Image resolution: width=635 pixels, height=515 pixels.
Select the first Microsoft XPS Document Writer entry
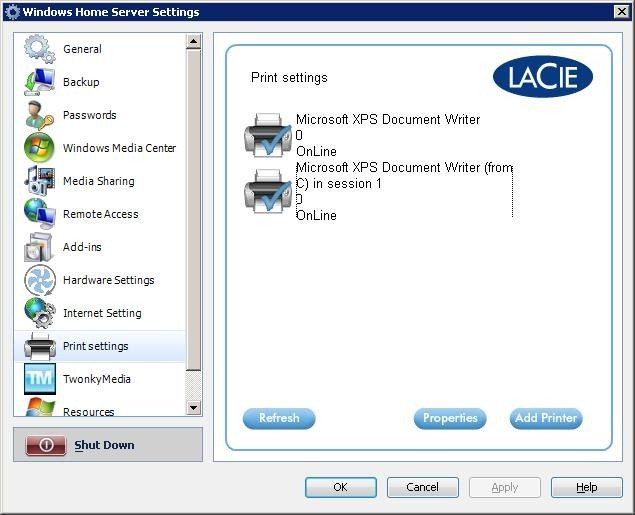click(x=388, y=119)
